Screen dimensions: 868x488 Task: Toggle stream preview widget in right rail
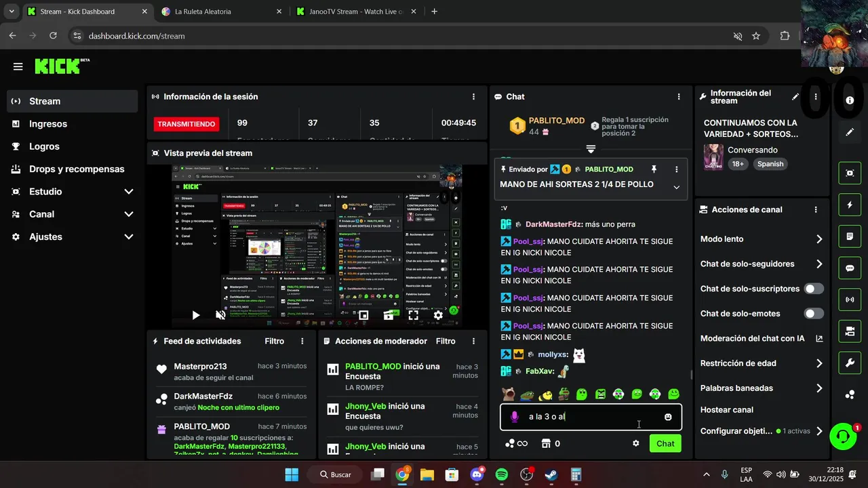pos(850,173)
